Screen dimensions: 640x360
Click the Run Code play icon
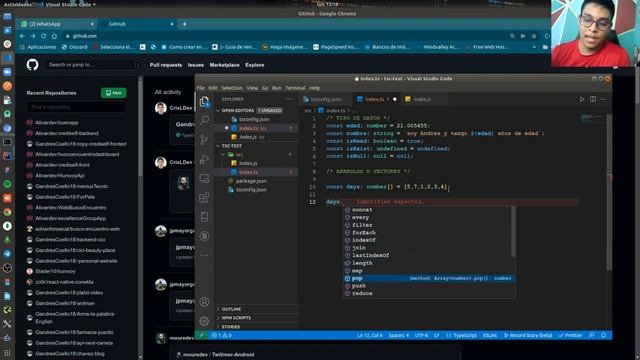(x=582, y=99)
